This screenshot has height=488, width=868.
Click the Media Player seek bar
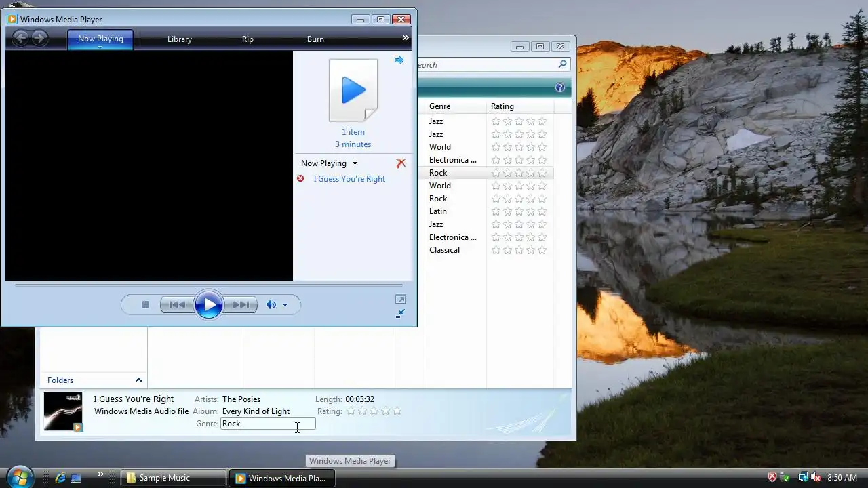(209, 285)
